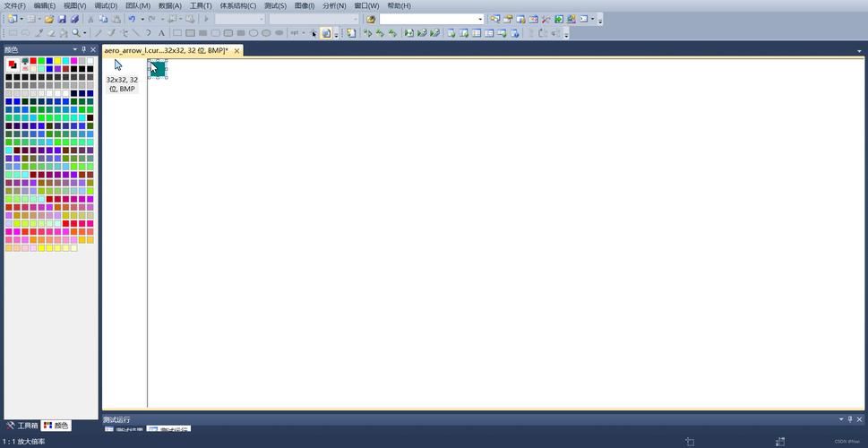868x448 pixels.
Task: Open the search combo box dropdown
Action: click(480, 19)
